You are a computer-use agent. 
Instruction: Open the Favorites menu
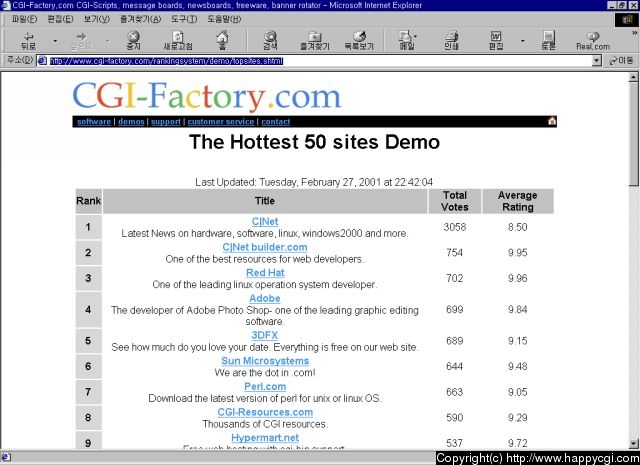click(141, 19)
